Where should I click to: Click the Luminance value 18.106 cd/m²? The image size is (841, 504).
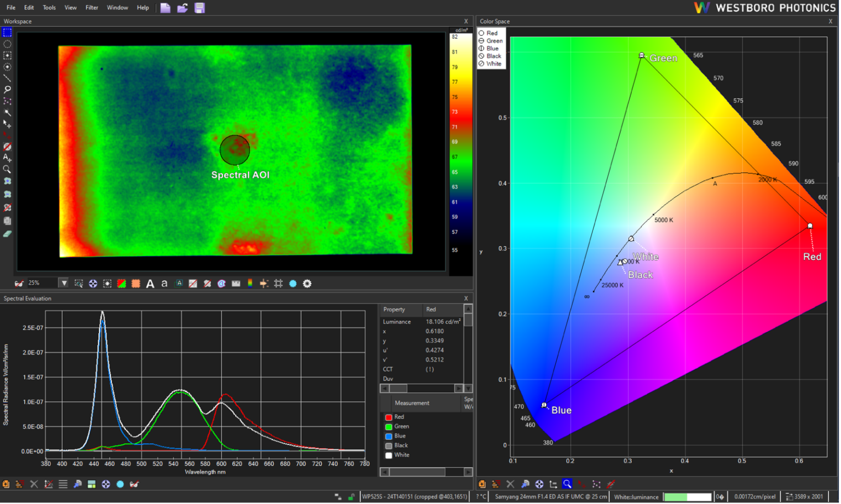pyautogui.click(x=443, y=322)
